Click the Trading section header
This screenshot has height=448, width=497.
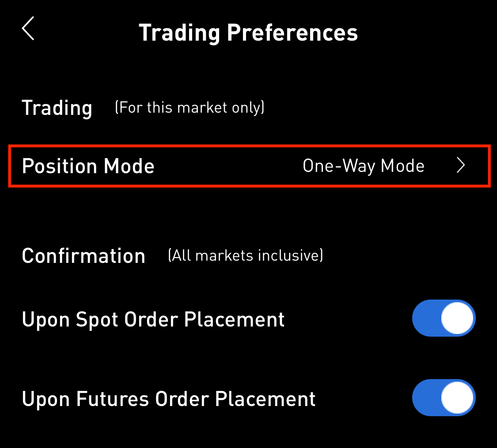click(x=57, y=107)
